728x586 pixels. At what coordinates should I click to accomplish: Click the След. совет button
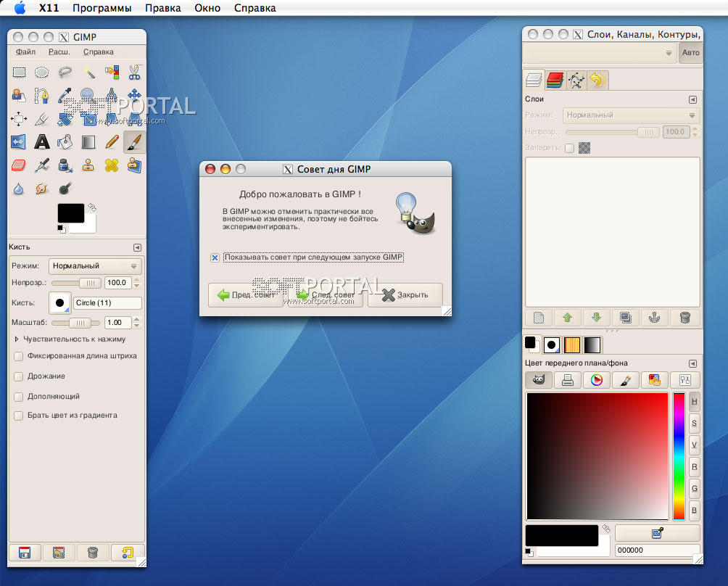coord(326,294)
